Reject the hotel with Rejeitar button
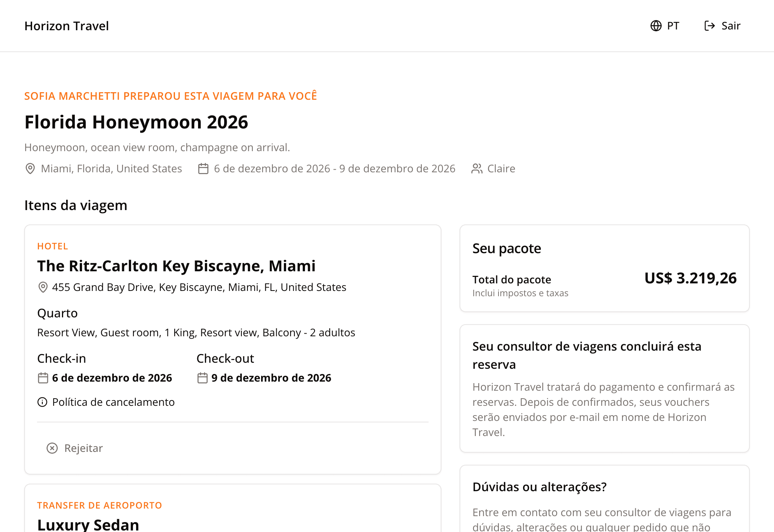This screenshot has width=774, height=532. pos(74,448)
